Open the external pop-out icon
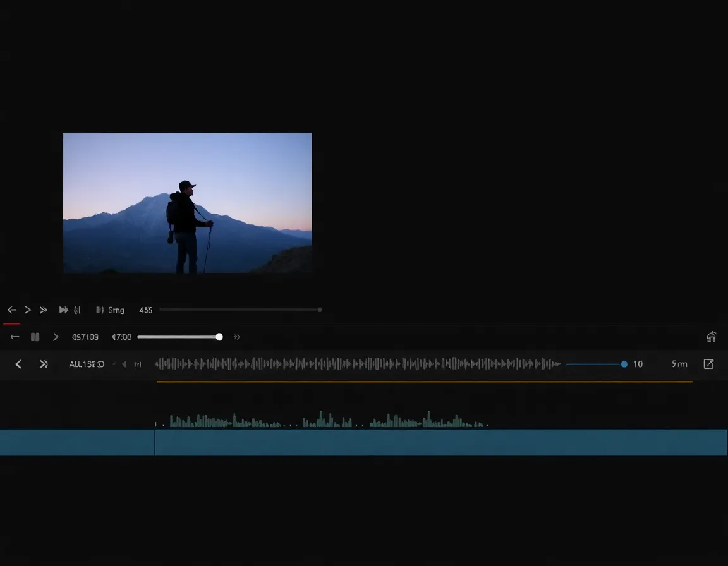 point(708,364)
